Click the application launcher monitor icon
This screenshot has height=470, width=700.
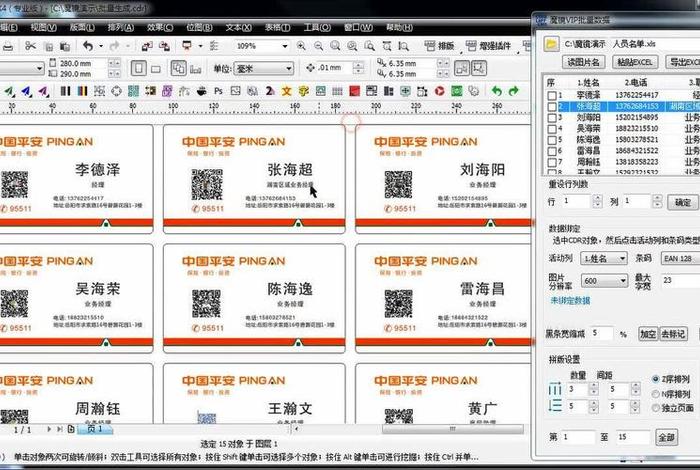187,46
